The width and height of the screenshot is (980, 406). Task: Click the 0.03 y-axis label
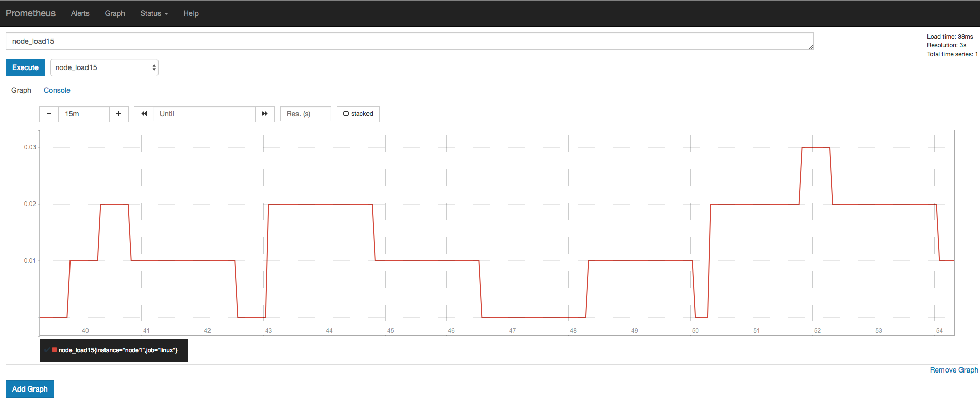coord(30,147)
